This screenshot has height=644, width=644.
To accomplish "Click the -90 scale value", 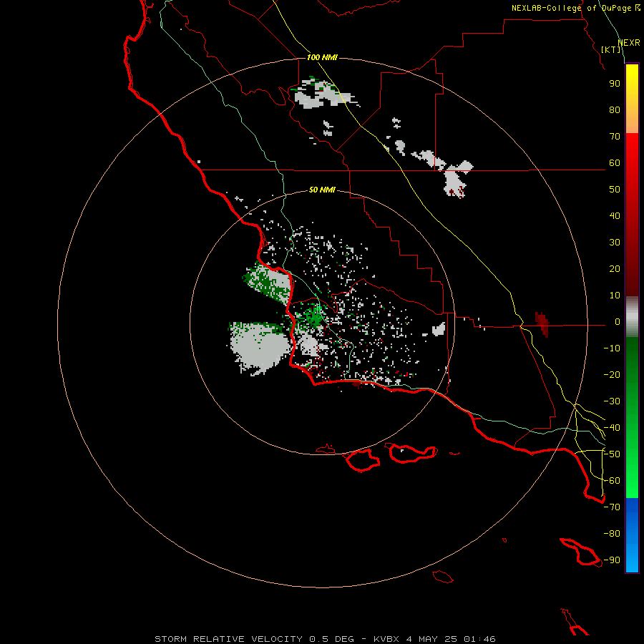I will point(612,560).
